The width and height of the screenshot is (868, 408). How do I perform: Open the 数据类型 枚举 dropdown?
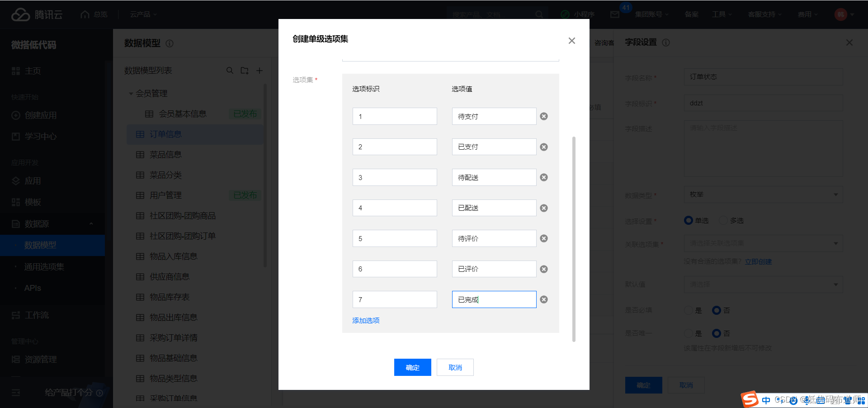(x=764, y=195)
